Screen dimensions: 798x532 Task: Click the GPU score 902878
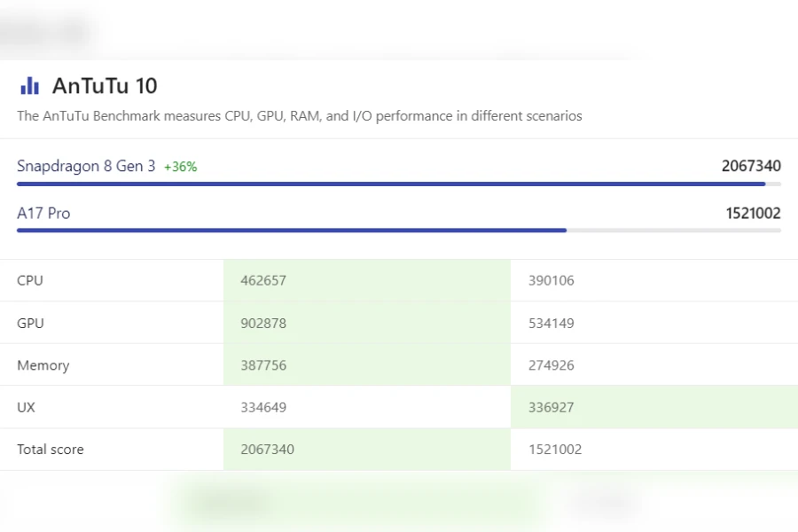click(x=263, y=324)
